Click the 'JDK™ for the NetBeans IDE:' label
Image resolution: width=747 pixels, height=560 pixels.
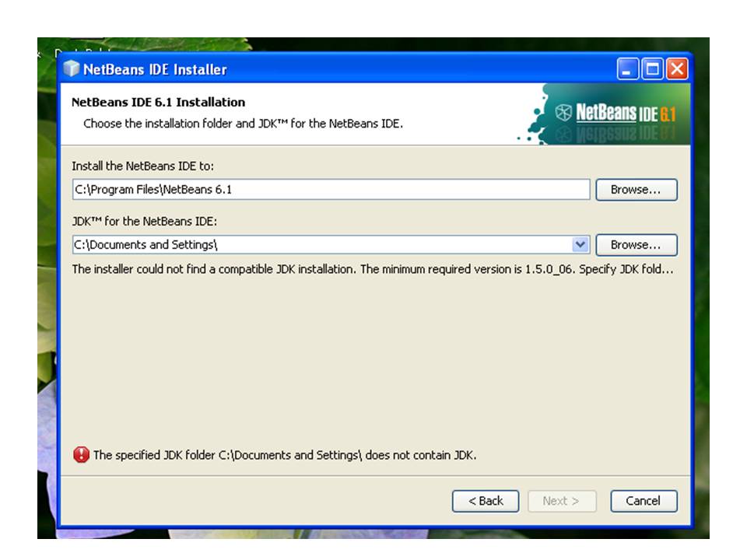click(x=145, y=222)
